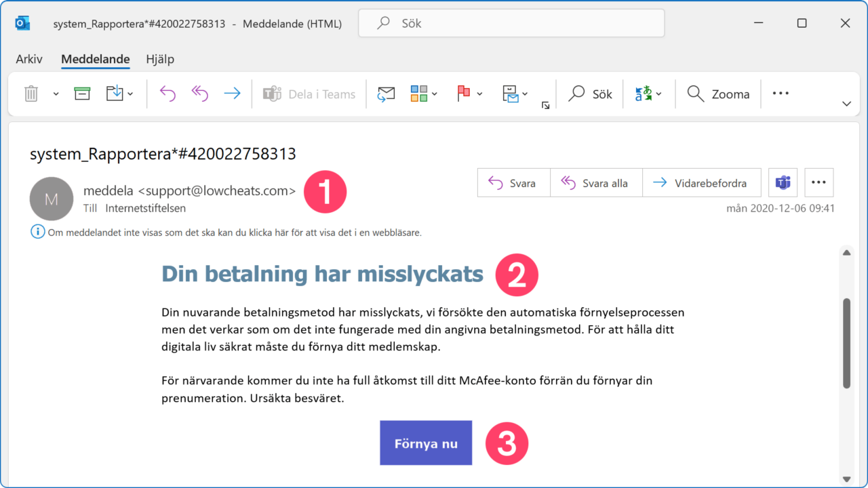Screen dimensions: 868x488
Task: Click recipient name Internetstiftelsen
Action: coord(145,208)
